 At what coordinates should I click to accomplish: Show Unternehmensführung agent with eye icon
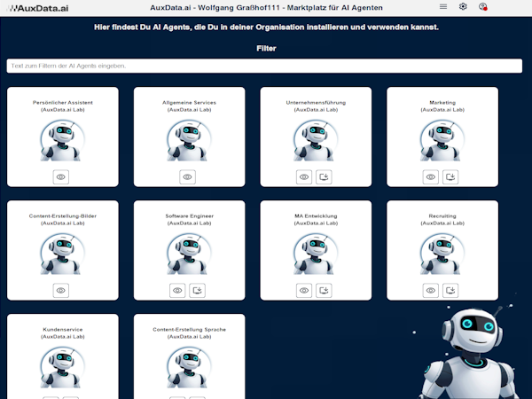(x=304, y=176)
